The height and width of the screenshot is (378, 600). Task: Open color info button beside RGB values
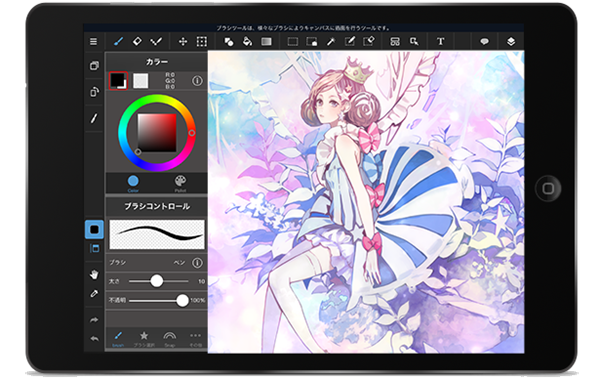click(x=197, y=81)
